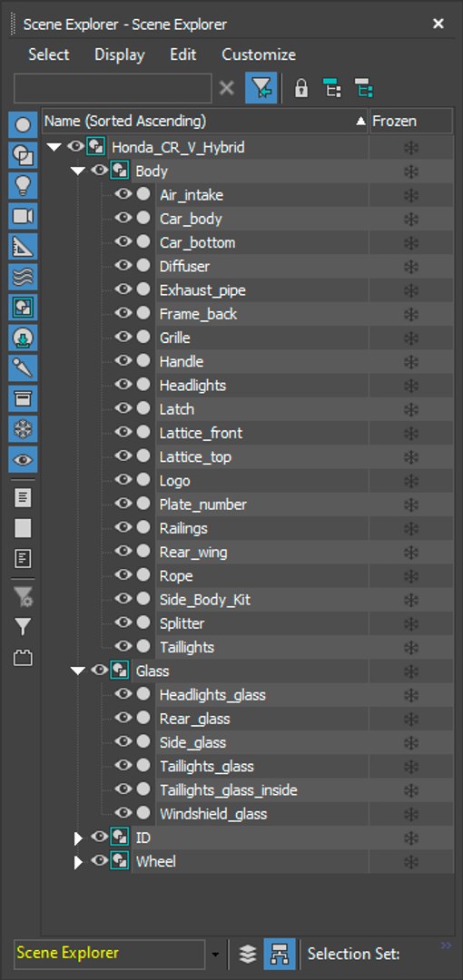Switch to Sort by Hierarchy icon
Image resolution: width=463 pixels, height=980 pixels.
coord(279,954)
